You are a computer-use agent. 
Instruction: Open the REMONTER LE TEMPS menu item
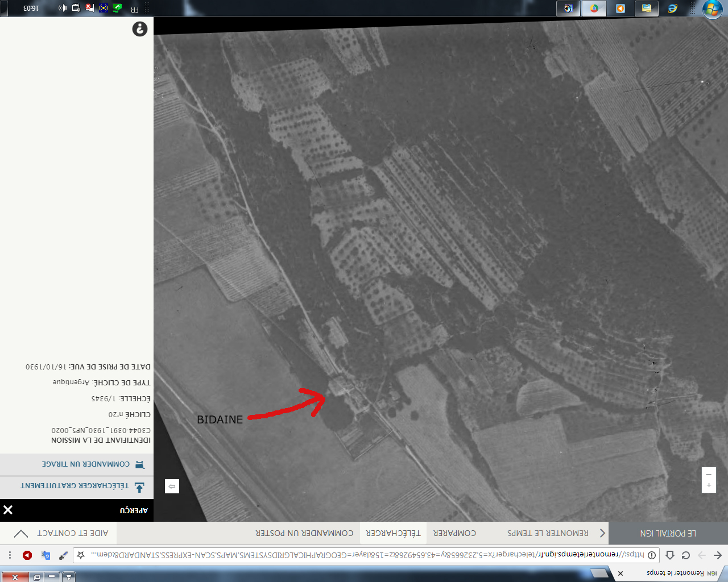[548, 533]
